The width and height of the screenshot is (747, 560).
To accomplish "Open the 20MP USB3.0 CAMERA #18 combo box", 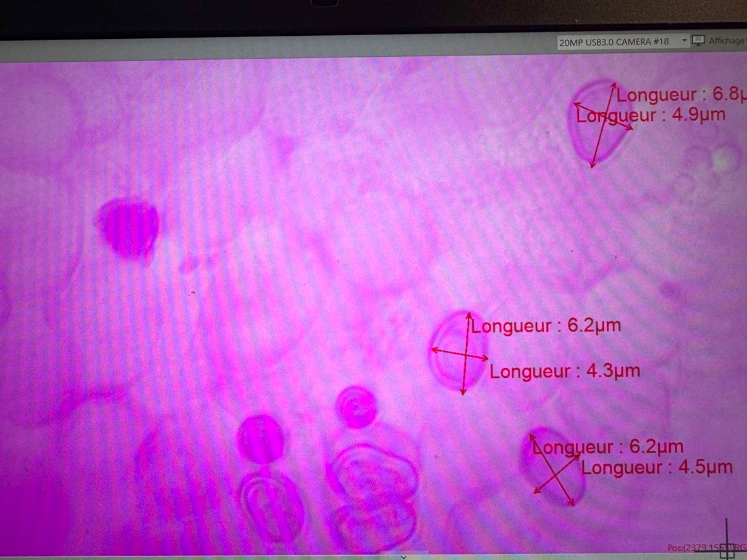I will (618, 41).
